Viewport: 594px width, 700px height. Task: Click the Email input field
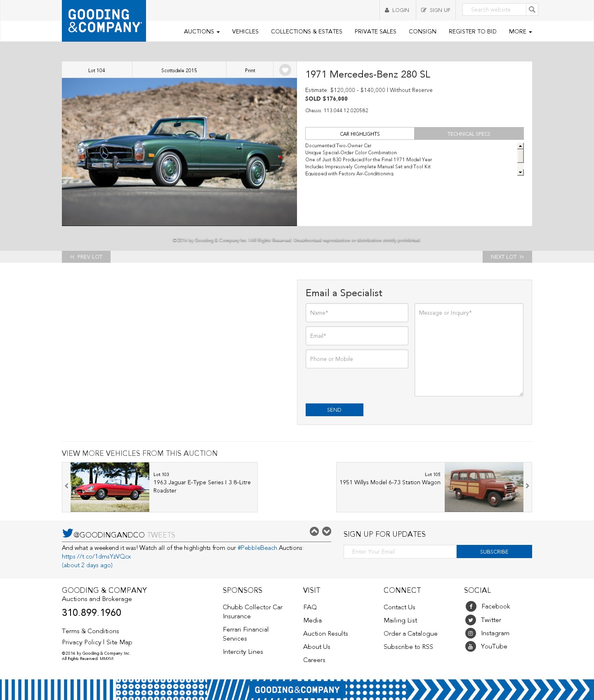[x=357, y=336]
